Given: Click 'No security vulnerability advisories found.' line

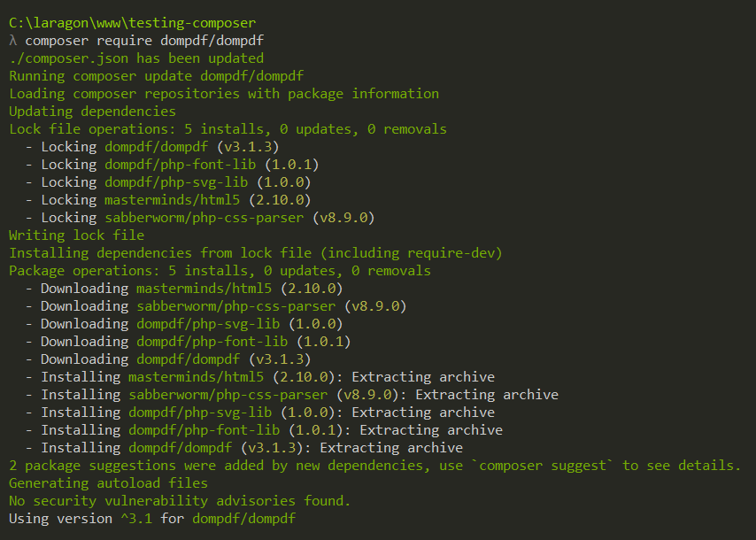Looking at the screenshot, I should [180, 501].
